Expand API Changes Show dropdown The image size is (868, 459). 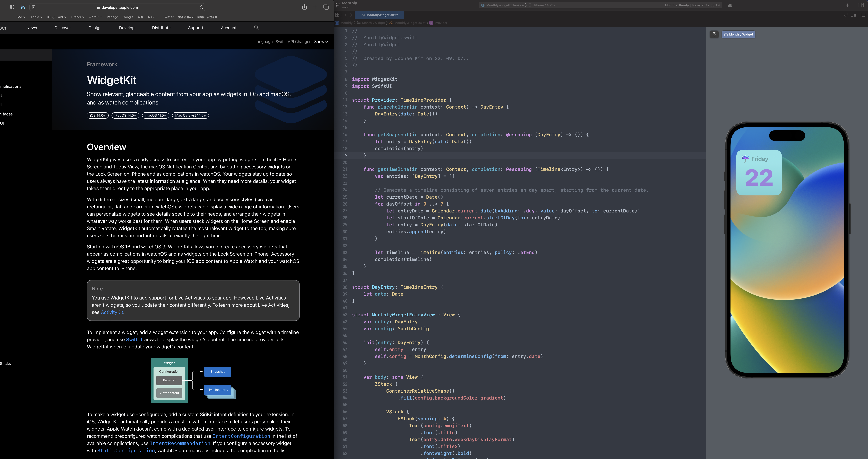point(321,42)
